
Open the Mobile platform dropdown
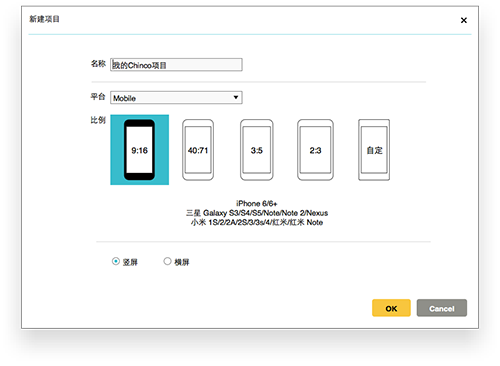click(176, 98)
